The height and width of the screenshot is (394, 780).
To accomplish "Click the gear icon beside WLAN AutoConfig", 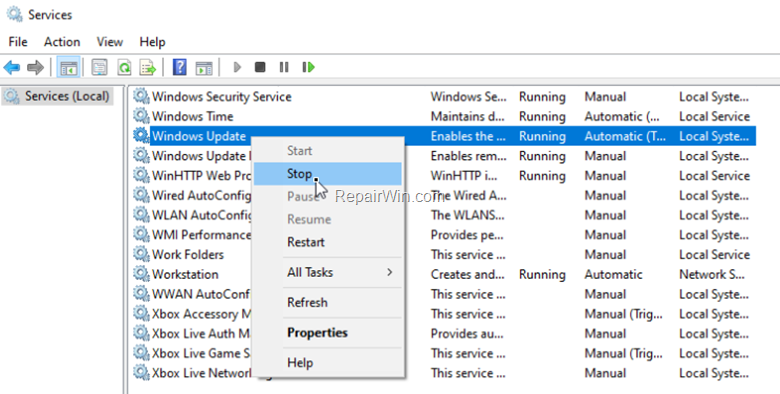I will (141, 215).
